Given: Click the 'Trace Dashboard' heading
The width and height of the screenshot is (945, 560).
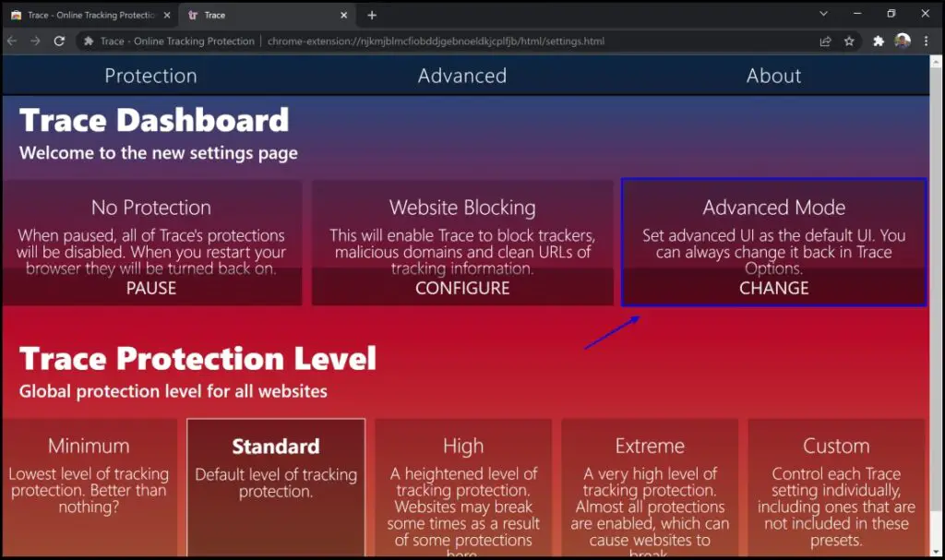Looking at the screenshot, I should click(x=154, y=120).
